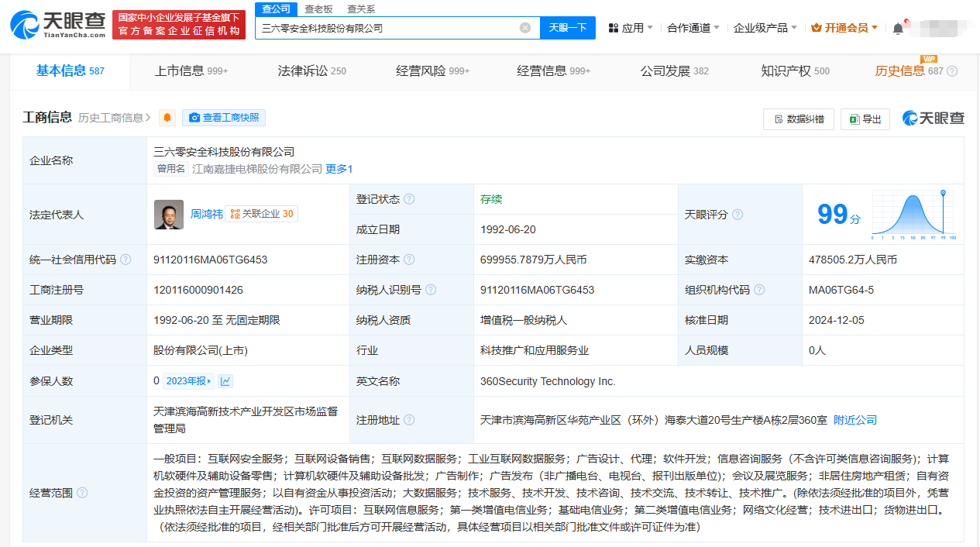Click the orange alert bell beside 历史工商信息
This screenshot has height=547, width=980.
(167, 118)
